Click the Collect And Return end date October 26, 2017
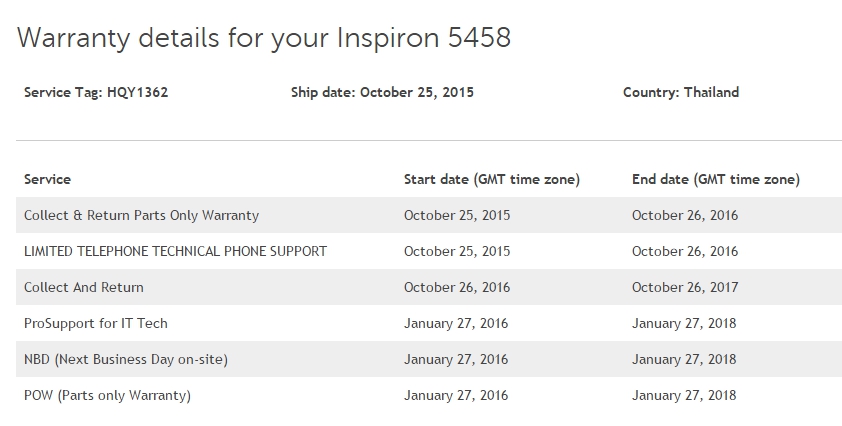This screenshot has height=426, width=842. pos(685,287)
